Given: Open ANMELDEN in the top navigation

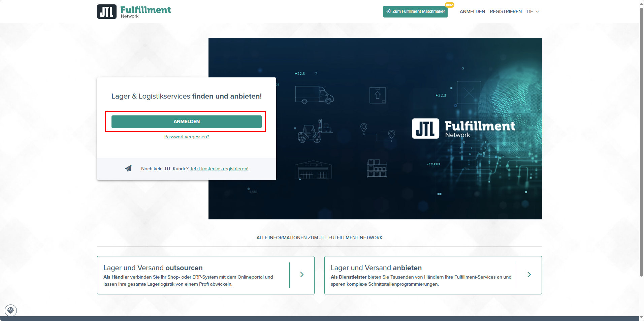Looking at the screenshot, I should point(472,11).
